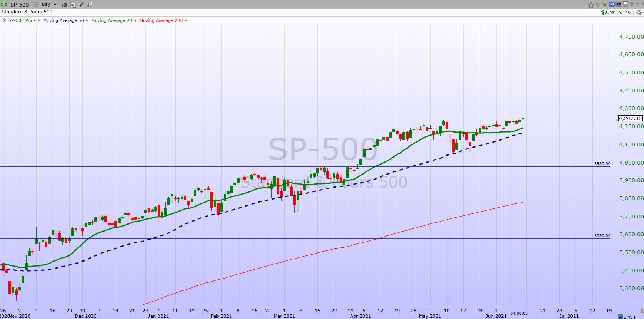Toggle the flag icon for this symbol
644x319 pixels.
pyautogui.click(x=598, y=5)
